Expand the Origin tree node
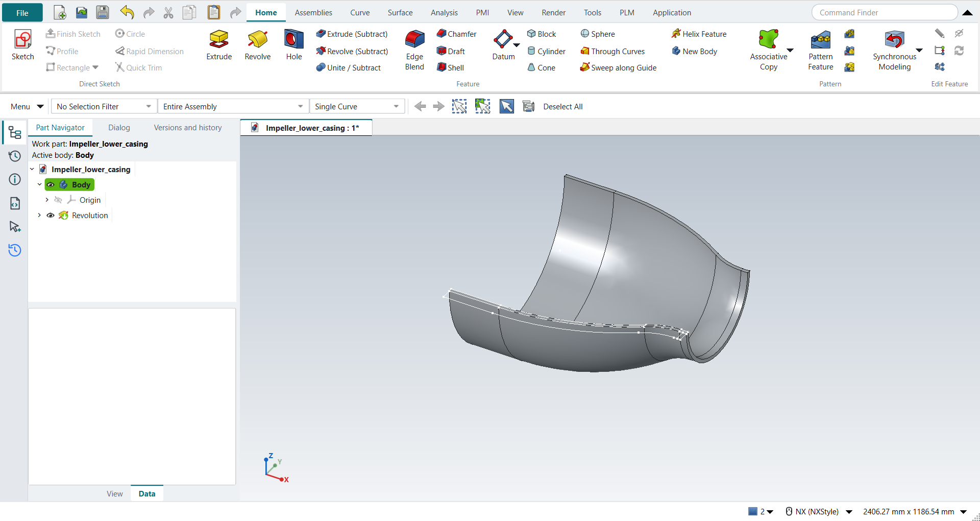 [x=47, y=200]
